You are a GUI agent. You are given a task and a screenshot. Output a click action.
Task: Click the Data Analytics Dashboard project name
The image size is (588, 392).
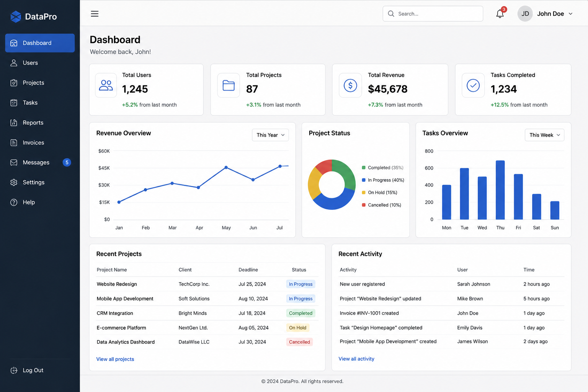(126, 342)
